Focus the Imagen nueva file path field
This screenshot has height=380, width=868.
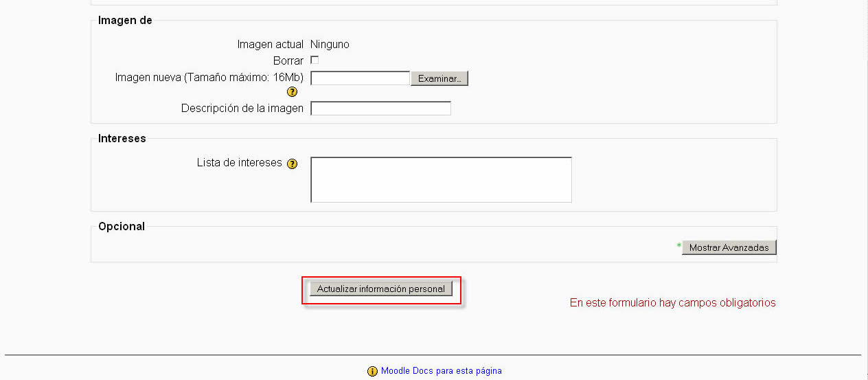360,78
